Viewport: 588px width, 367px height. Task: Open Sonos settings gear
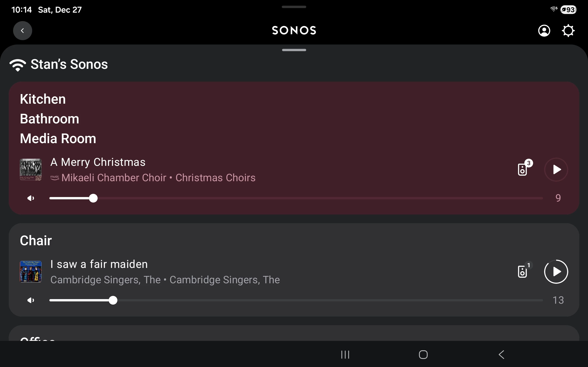pyautogui.click(x=568, y=31)
